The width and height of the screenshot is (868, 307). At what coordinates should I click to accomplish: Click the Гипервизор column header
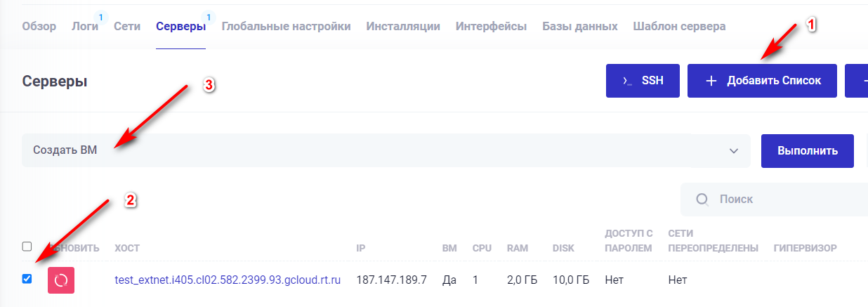pos(805,248)
